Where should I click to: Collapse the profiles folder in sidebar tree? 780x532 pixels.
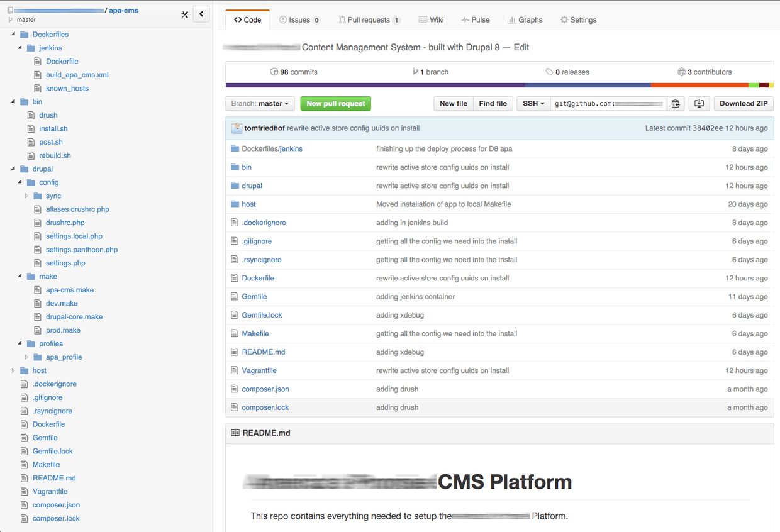(x=20, y=344)
